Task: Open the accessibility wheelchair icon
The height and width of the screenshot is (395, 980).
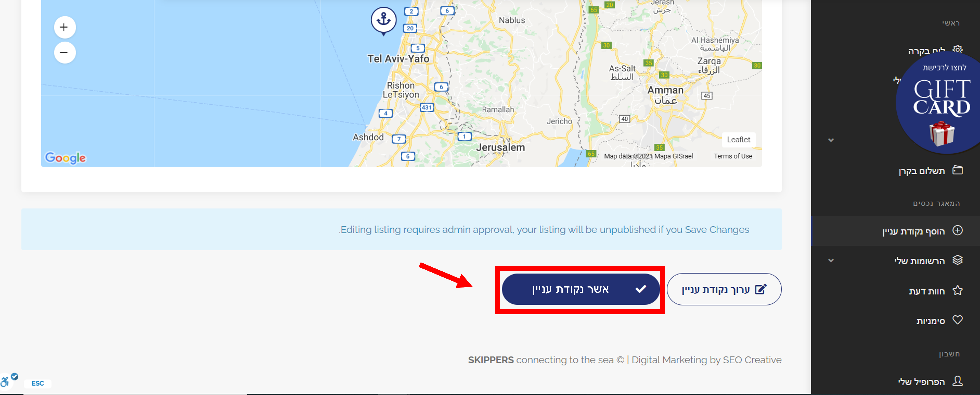Action: pyautogui.click(x=5, y=381)
